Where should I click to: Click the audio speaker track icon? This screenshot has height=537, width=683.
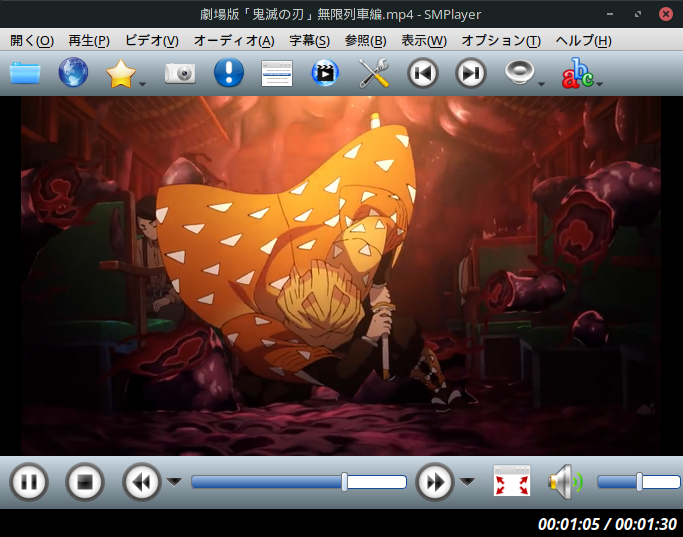(519, 72)
